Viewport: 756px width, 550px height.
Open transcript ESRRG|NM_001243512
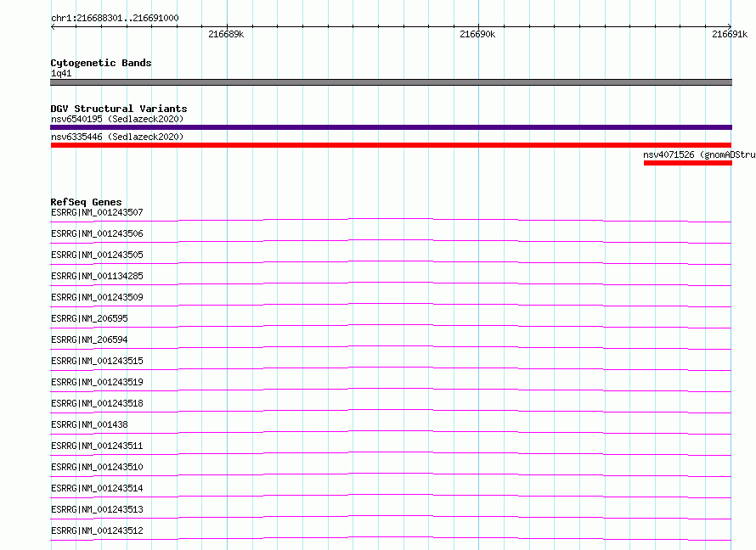(x=97, y=530)
